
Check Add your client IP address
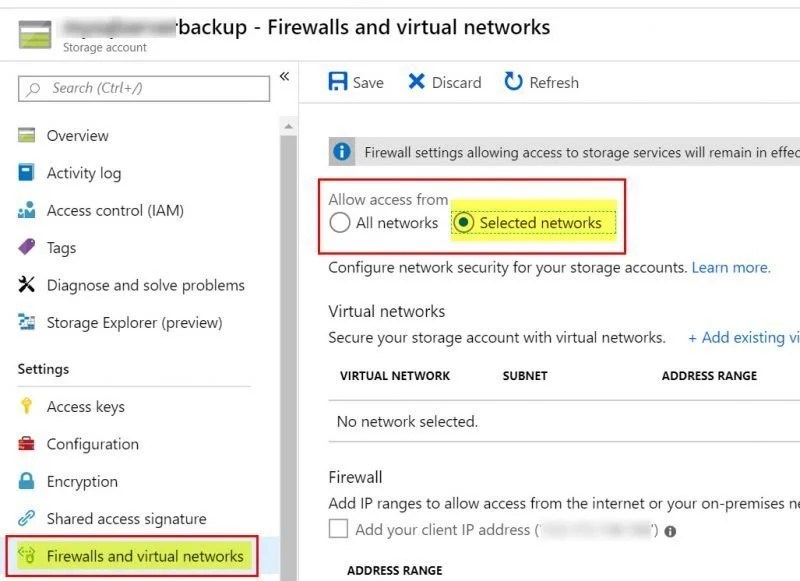[x=338, y=529]
